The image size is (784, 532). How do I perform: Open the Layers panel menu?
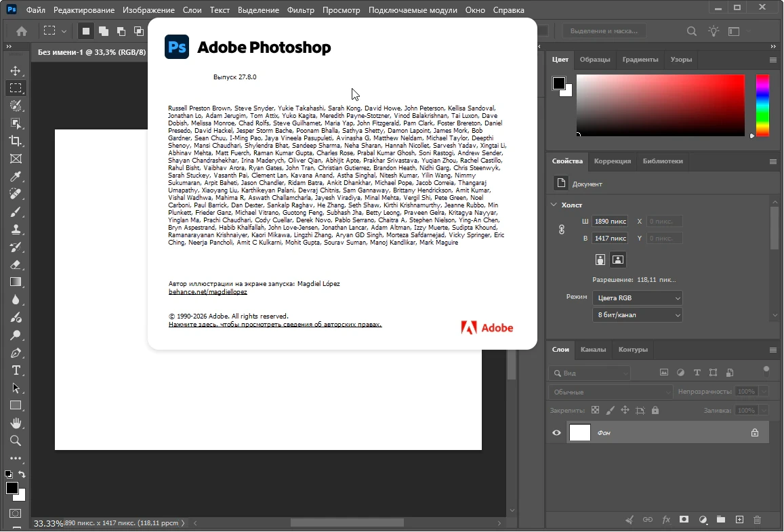click(773, 350)
